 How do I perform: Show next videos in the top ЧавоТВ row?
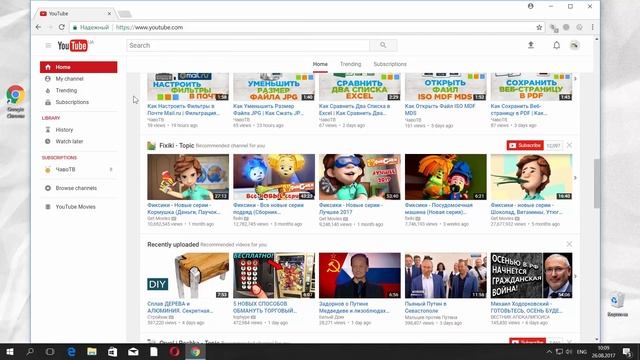pos(576,79)
